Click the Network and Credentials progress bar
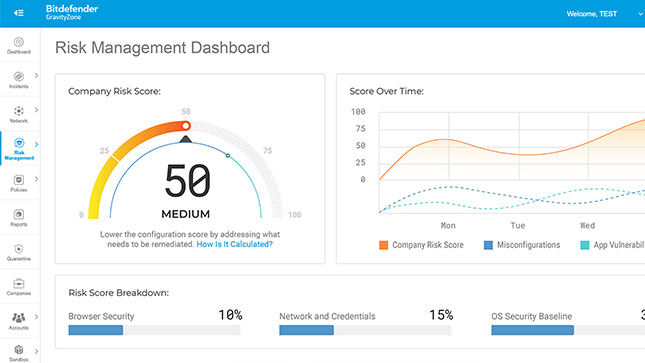 tap(365, 330)
